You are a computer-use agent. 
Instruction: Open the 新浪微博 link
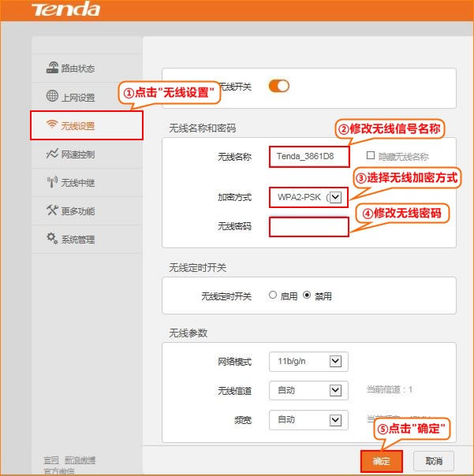[x=80, y=460]
